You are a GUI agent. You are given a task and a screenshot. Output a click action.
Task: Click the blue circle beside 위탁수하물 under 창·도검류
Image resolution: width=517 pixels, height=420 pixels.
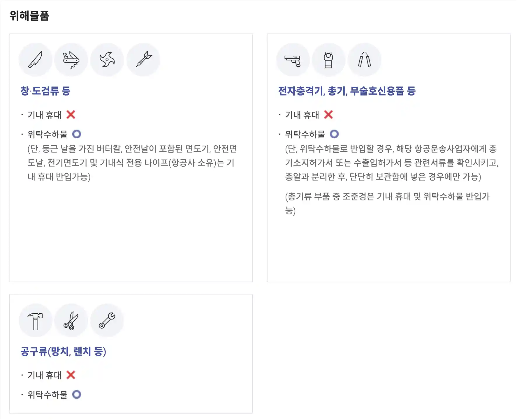[77, 134]
